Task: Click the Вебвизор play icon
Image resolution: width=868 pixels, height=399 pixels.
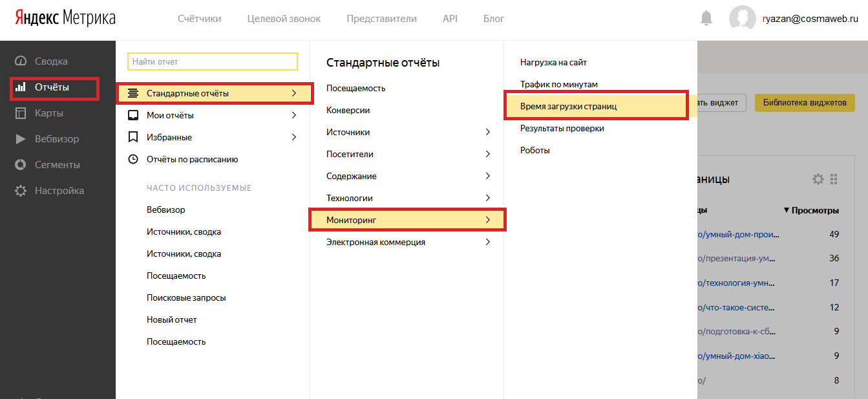Action: point(21,139)
